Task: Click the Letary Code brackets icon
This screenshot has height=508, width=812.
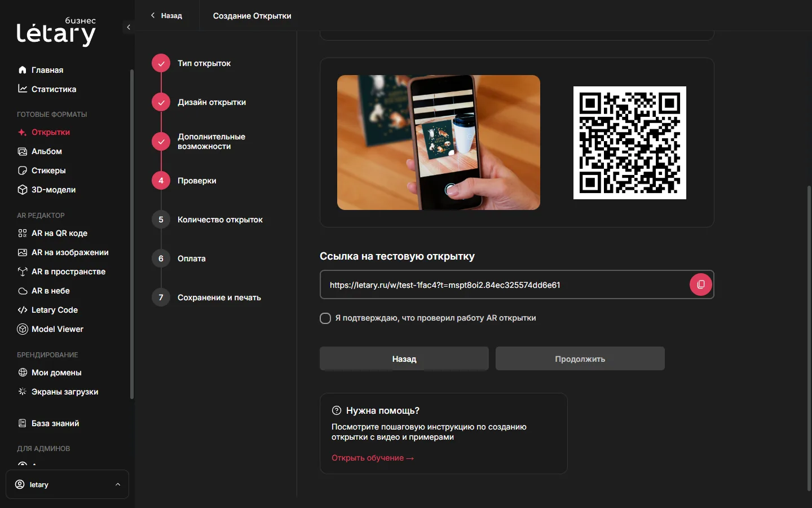Action: 23,310
